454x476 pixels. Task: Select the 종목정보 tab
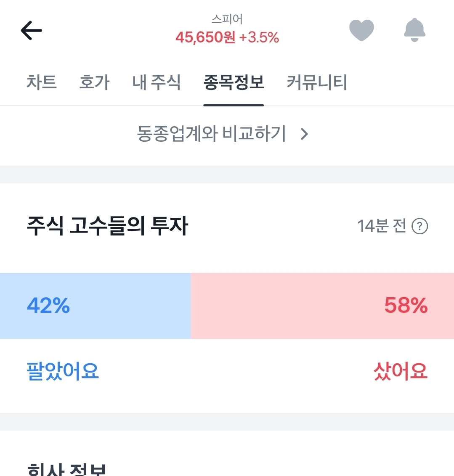234,82
